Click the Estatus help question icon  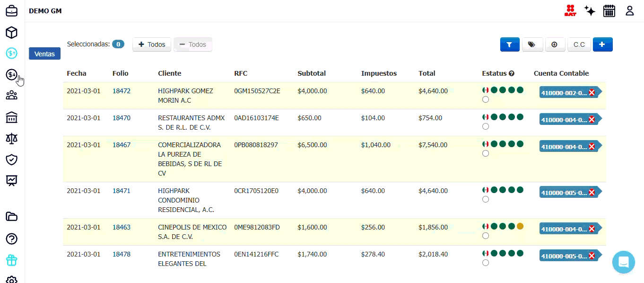pos(512,74)
